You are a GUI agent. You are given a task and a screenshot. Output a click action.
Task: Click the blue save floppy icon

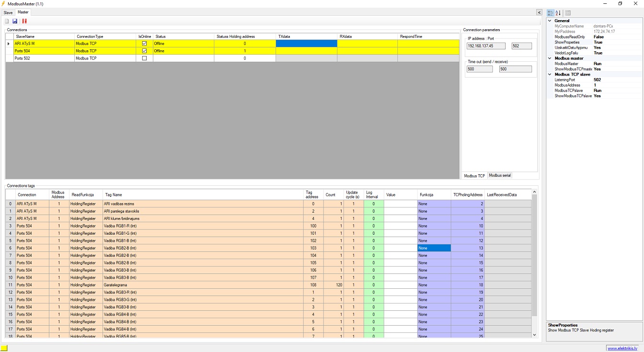tap(15, 21)
